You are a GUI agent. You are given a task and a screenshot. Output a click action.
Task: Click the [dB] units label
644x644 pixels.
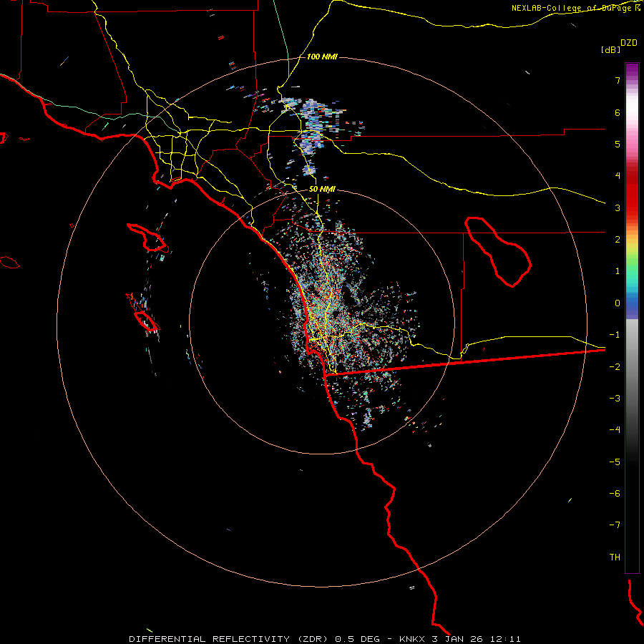pyautogui.click(x=611, y=49)
